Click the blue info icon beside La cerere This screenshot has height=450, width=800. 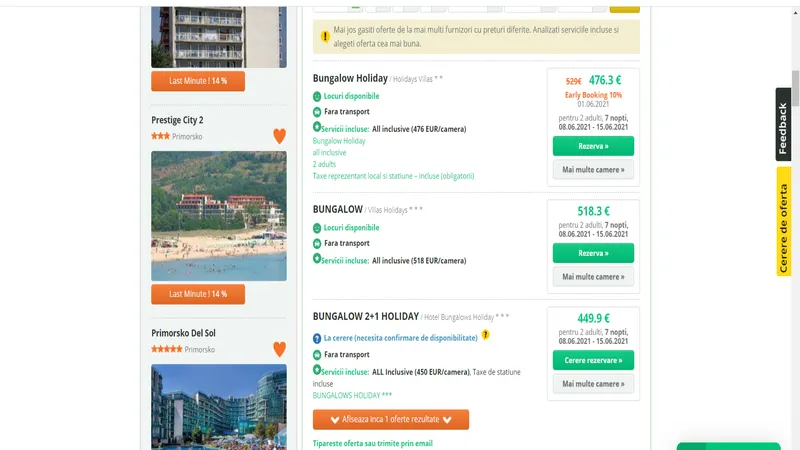click(317, 338)
